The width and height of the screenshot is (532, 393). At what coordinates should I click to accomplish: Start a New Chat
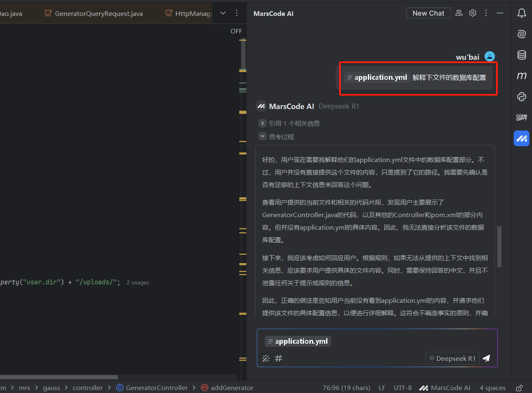click(428, 13)
